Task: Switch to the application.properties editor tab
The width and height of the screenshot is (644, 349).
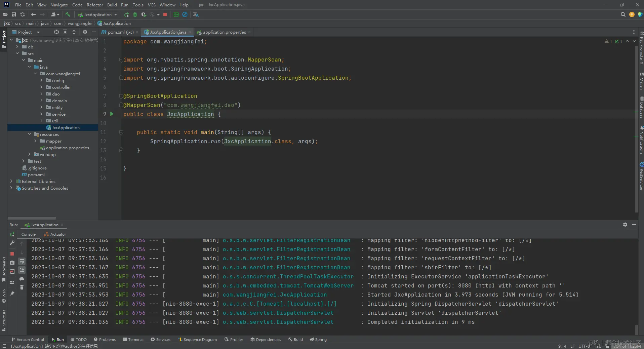Action: click(x=224, y=32)
